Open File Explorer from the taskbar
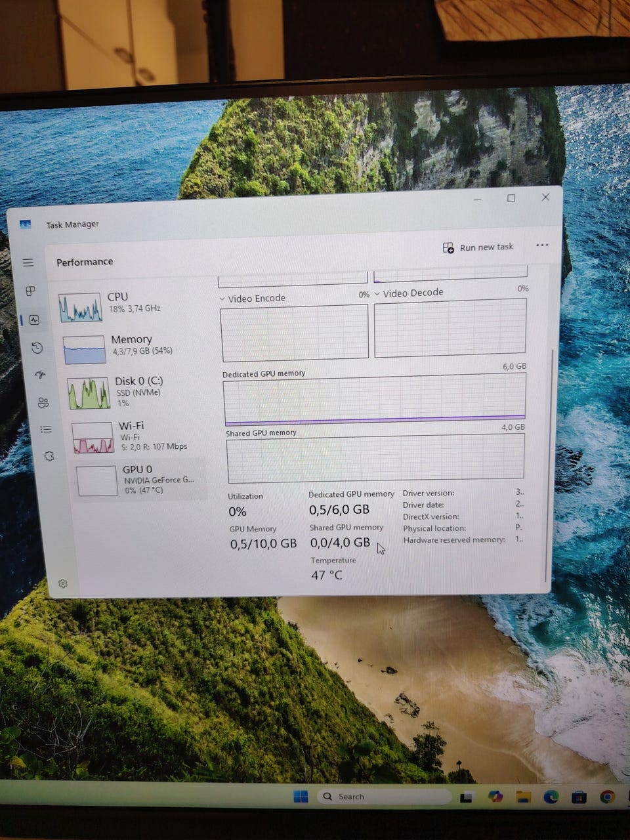630x840 pixels. click(523, 797)
